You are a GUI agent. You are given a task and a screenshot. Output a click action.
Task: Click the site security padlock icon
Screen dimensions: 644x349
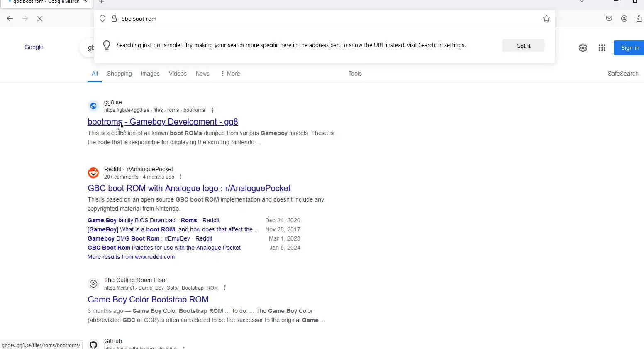[x=114, y=18]
